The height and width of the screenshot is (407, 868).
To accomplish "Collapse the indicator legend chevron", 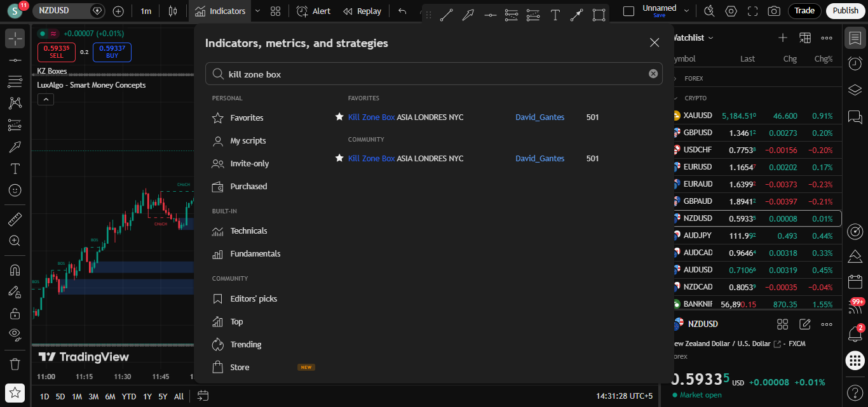I will click(x=46, y=99).
